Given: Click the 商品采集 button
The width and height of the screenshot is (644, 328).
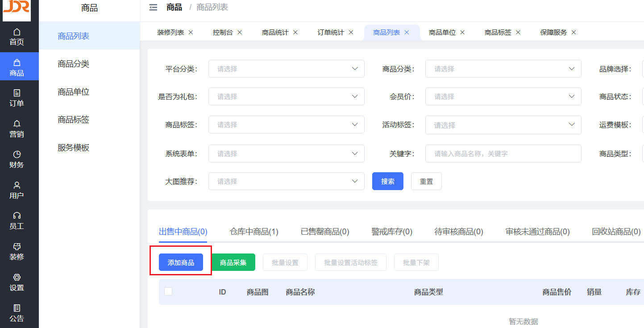Looking at the screenshot, I should point(233,262).
